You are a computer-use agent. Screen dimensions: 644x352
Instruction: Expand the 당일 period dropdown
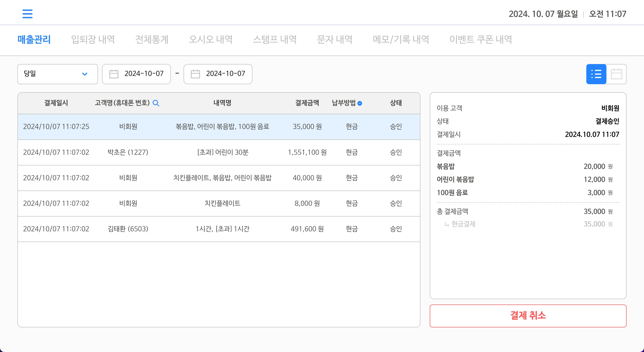pos(57,74)
